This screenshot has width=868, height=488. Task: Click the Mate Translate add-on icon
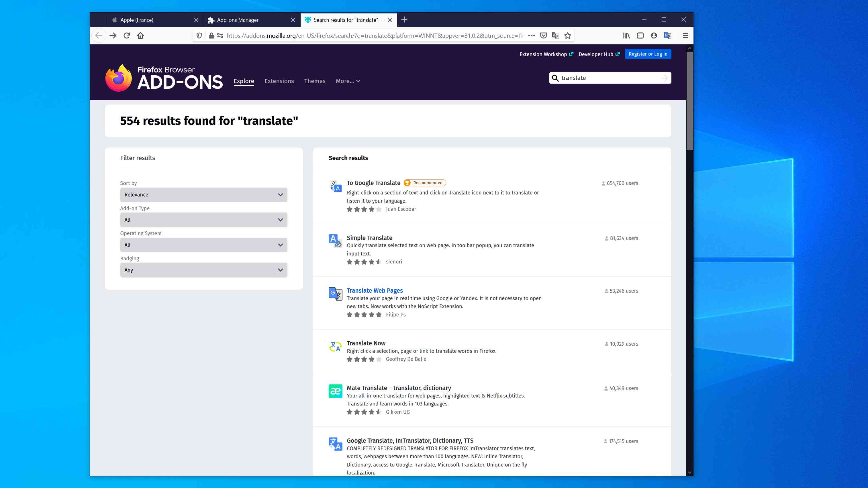[x=335, y=391]
